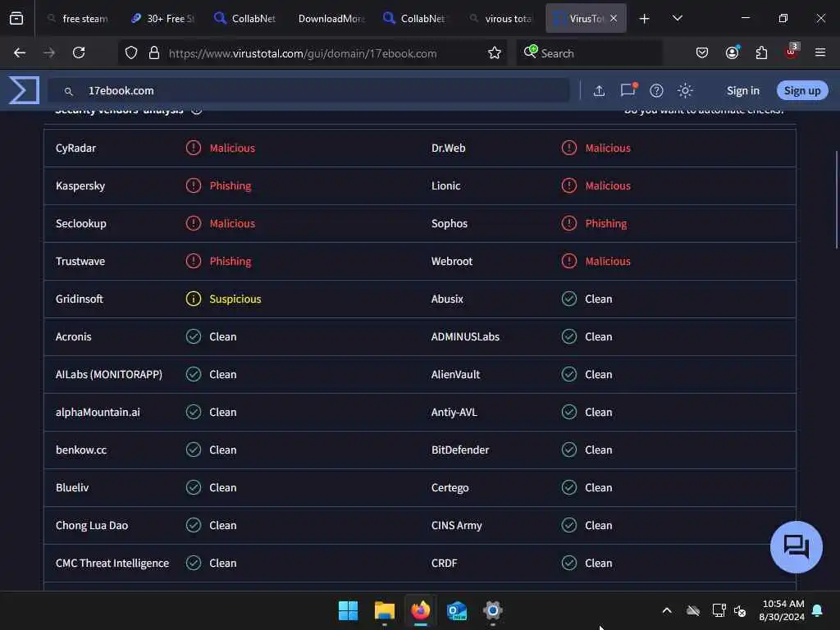This screenshot has height=630, width=840.
Task: Click the upload file icon
Action: click(599, 90)
